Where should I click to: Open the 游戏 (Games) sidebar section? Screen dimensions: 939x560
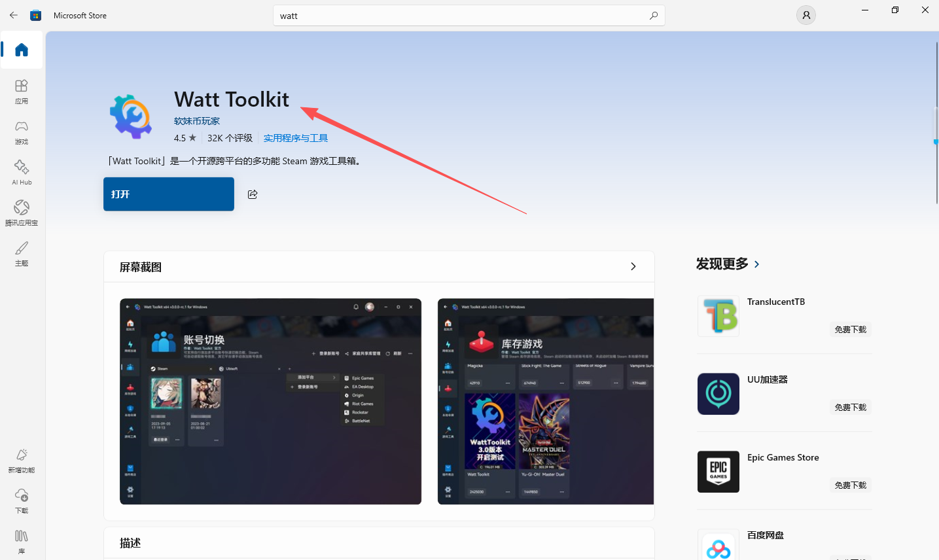[x=22, y=132]
